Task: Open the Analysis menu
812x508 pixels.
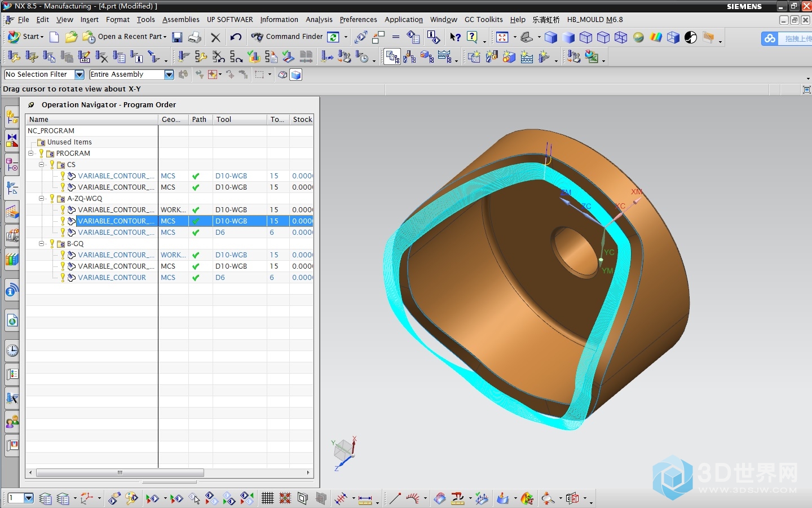Action: pos(319,20)
